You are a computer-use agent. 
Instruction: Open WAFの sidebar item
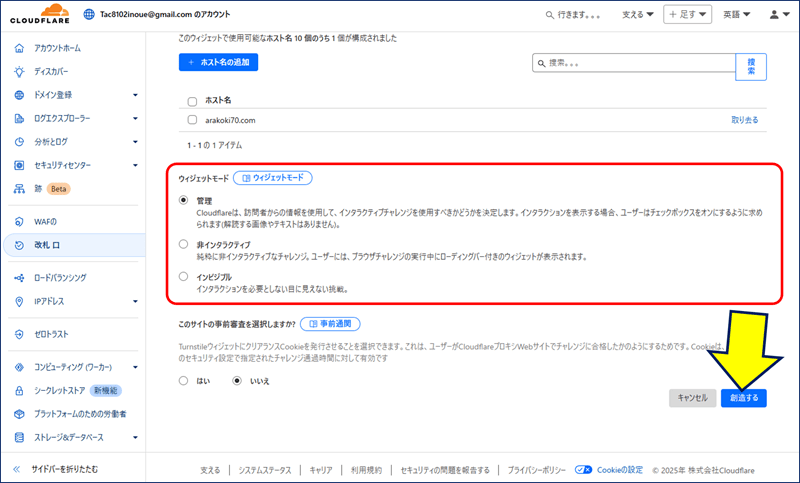click(x=45, y=222)
